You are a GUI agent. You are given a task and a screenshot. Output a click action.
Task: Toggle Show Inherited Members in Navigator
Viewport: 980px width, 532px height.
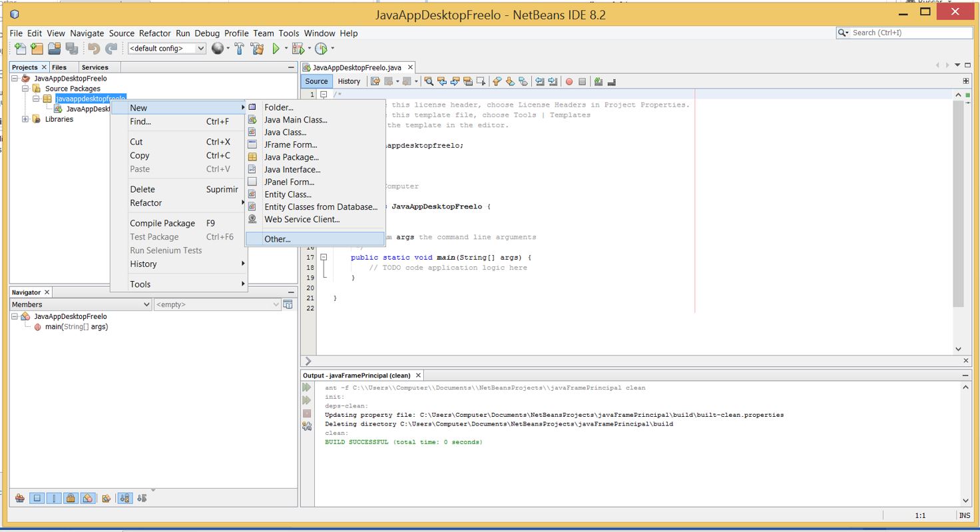click(x=20, y=498)
